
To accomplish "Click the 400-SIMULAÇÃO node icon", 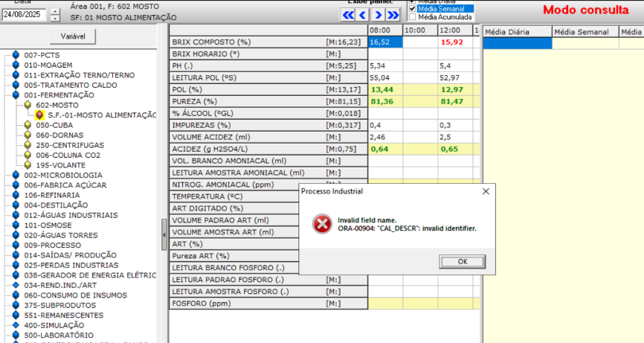I will (16, 325).
